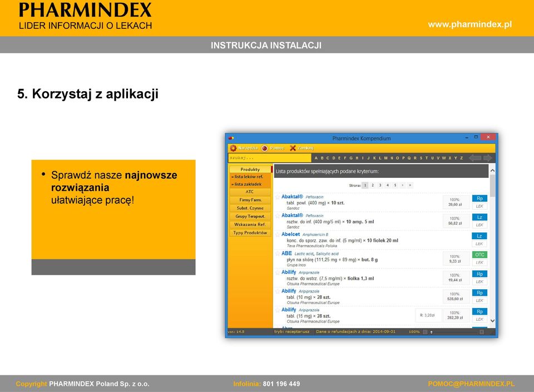Click the Salicylic acid substance link
This screenshot has height=392, width=534.
[x=327, y=254]
